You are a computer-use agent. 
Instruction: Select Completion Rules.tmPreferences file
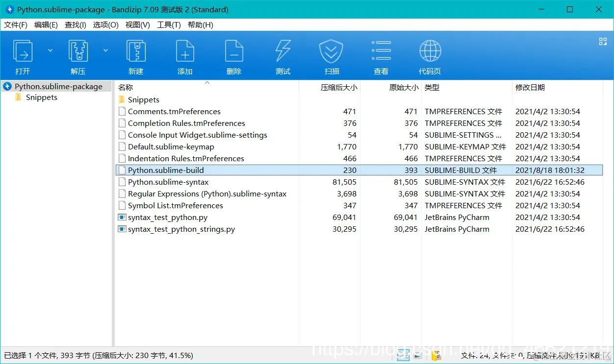(x=186, y=123)
